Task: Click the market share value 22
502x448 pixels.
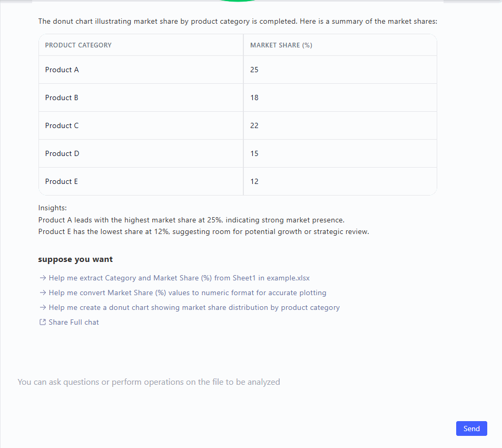Action: [x=254, y=125]
